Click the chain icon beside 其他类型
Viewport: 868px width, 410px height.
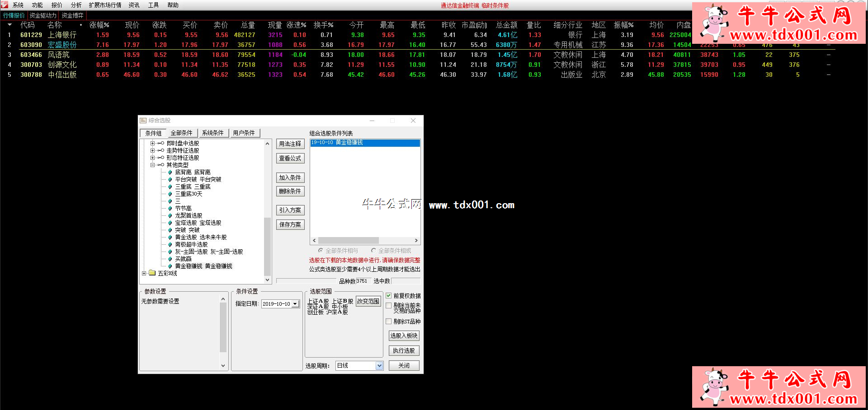click(x=160, y=165)
